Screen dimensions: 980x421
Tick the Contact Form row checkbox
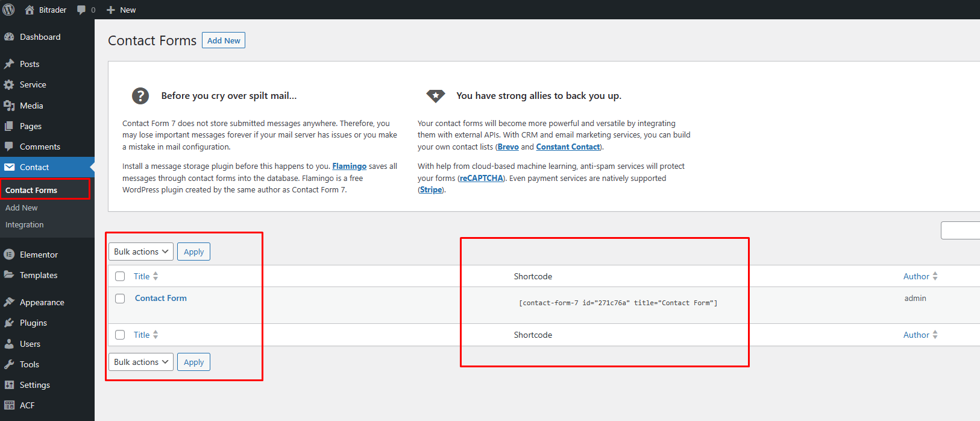[120, 299]
